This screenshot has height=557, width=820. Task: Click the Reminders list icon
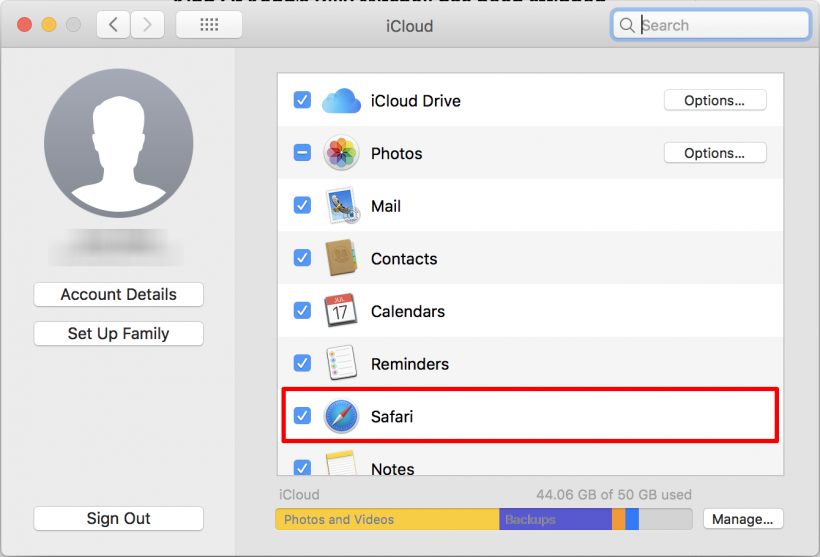[341, 362]
